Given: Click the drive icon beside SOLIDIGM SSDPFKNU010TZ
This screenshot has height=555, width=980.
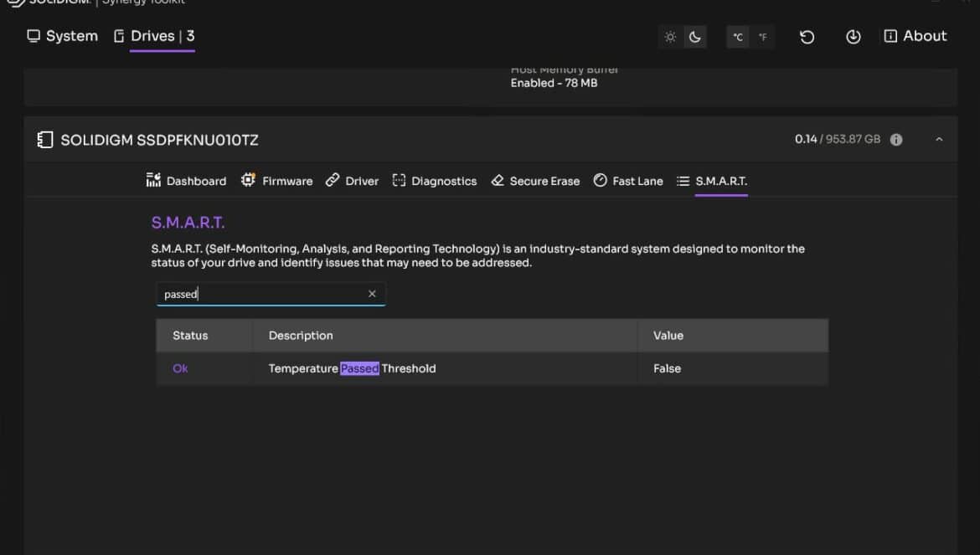Looking at the screenshot, I should 45,140.
